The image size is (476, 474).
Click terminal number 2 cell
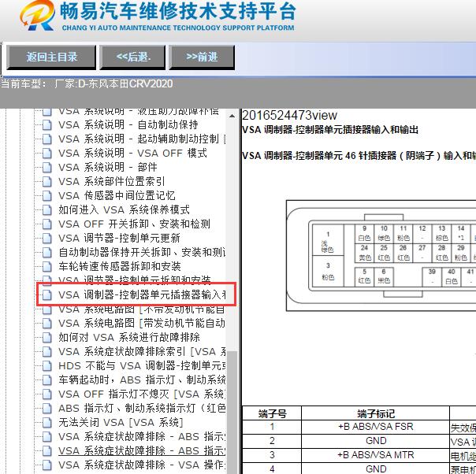[272, 441]
